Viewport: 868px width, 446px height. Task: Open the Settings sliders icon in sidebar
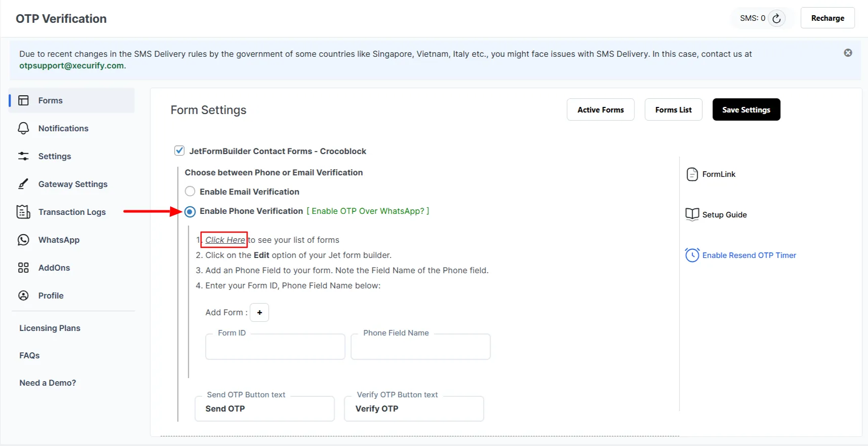pyautogui.click(x=23, y=156)
